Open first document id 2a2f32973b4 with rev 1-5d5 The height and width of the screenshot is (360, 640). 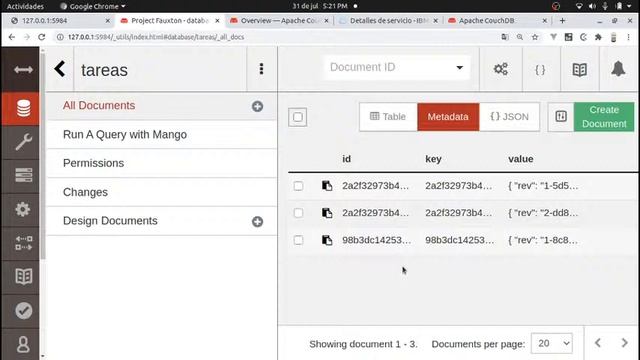point(376,186)
